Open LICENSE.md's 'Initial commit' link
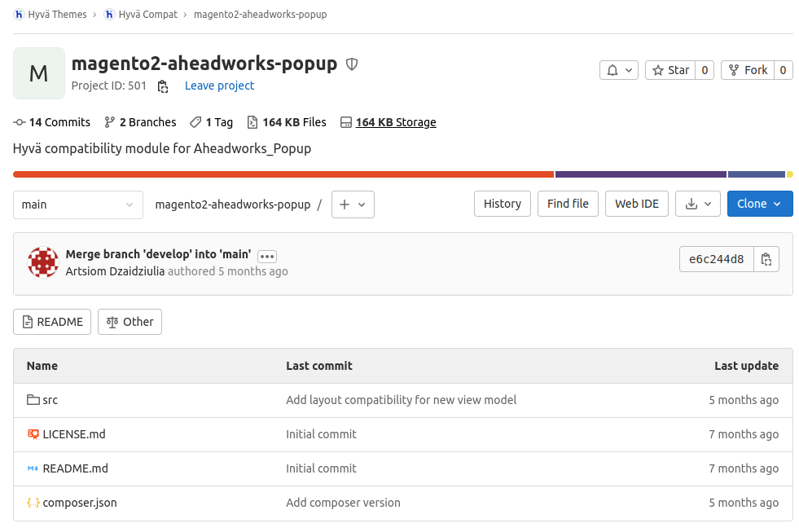799x532 pixels. [321, 435]
